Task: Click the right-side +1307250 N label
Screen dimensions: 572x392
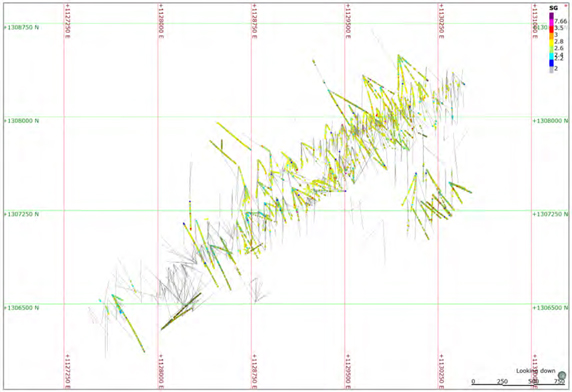Action: [550, 214]
